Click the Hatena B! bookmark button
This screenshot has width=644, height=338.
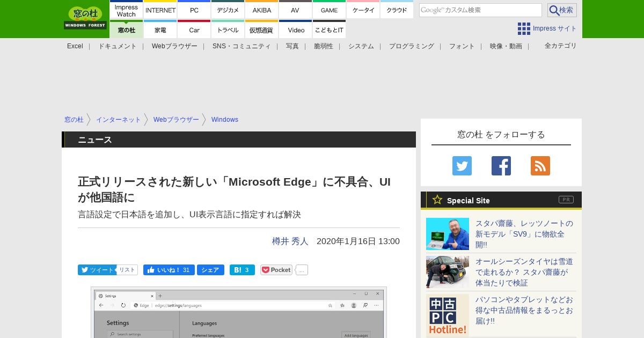(242, 270)
